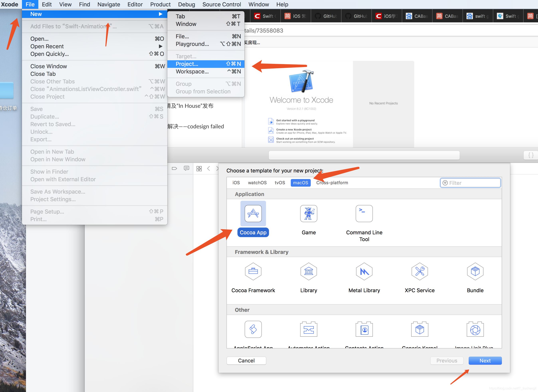Select the AppleScript App template icon
The width and height of the screenshot is (538, 392).
tap(253, 329)
